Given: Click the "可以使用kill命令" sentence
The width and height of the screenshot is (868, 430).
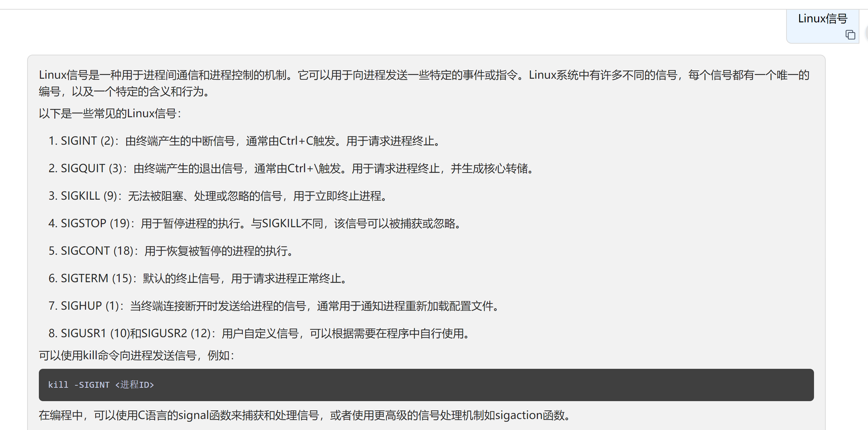Looking at the screenshot, I should (x=137, y=355).
